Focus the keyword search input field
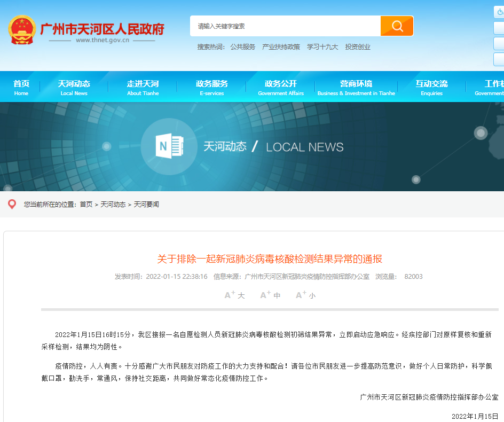 (x=285, y=26)
